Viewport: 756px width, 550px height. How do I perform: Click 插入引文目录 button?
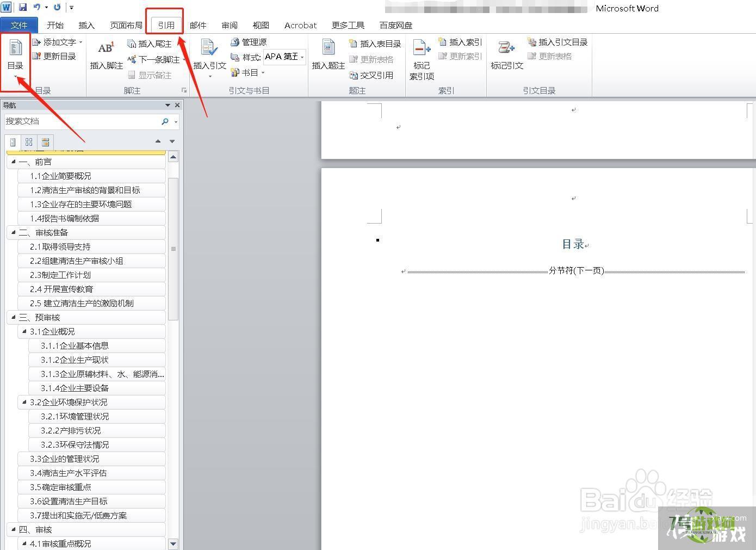(x=557, y=42)
